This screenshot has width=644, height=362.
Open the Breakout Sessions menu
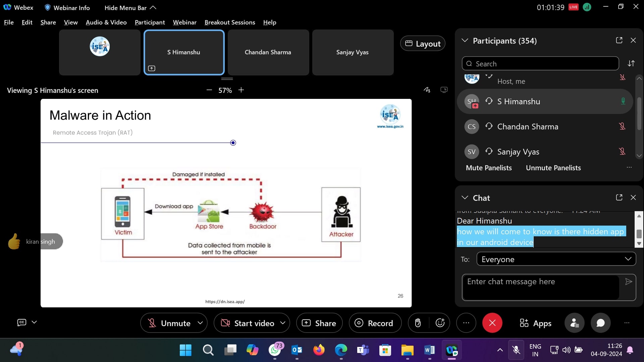(230, 22)
